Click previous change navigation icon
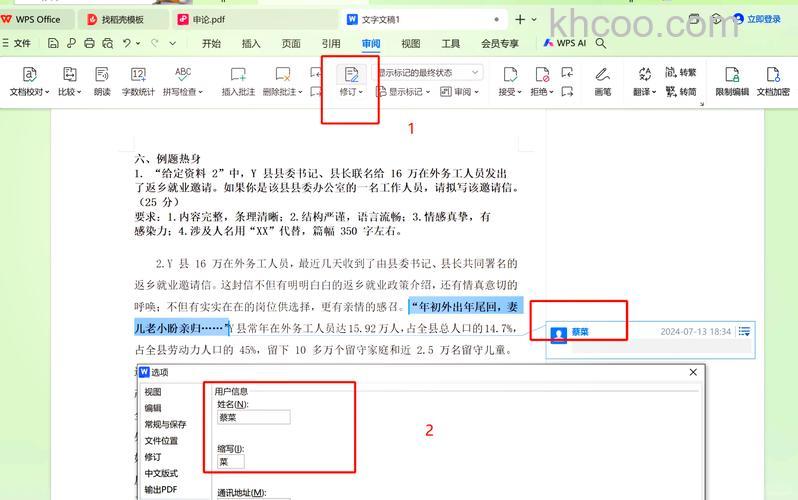The width and height of the screenshot is (798, 500). (567, 73)
